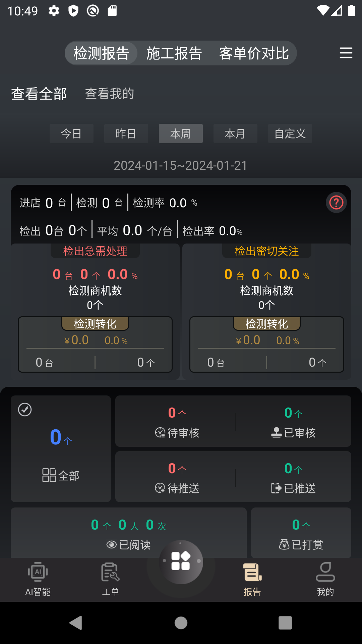Tap the Android back navigation button
362x644 pixels.
76,623
